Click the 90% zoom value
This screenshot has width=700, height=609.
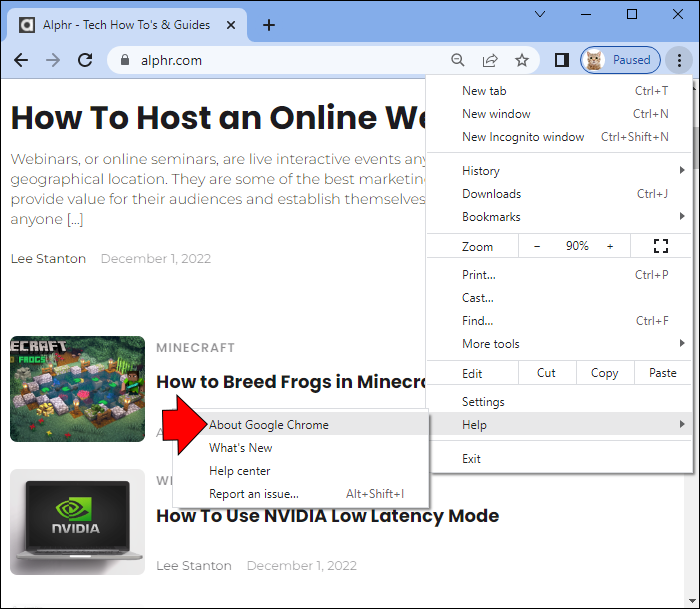pos(577,246)
